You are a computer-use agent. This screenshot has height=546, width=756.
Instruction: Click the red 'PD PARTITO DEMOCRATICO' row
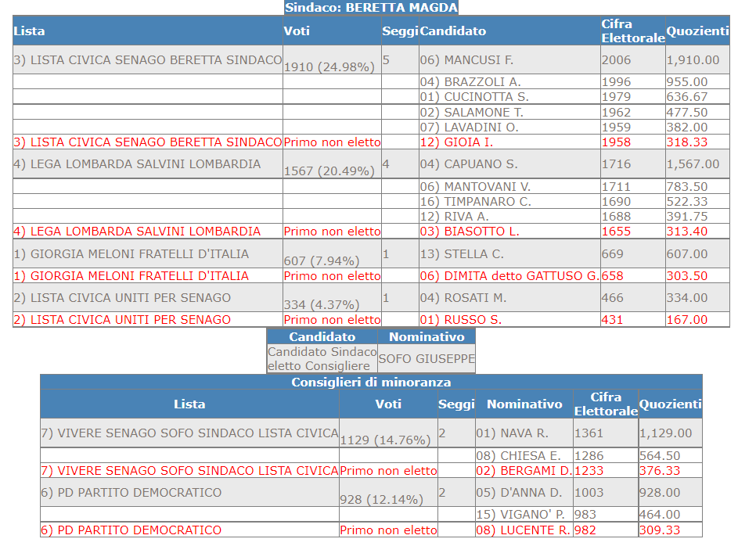click(371, 530)
